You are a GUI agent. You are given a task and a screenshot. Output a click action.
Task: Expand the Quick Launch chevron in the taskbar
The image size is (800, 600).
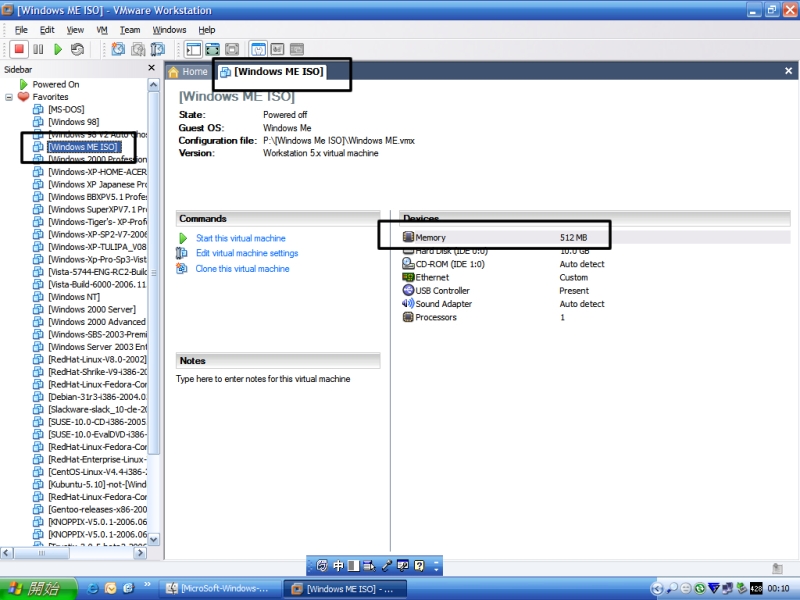pyautogui.click(x=147, y=585)
